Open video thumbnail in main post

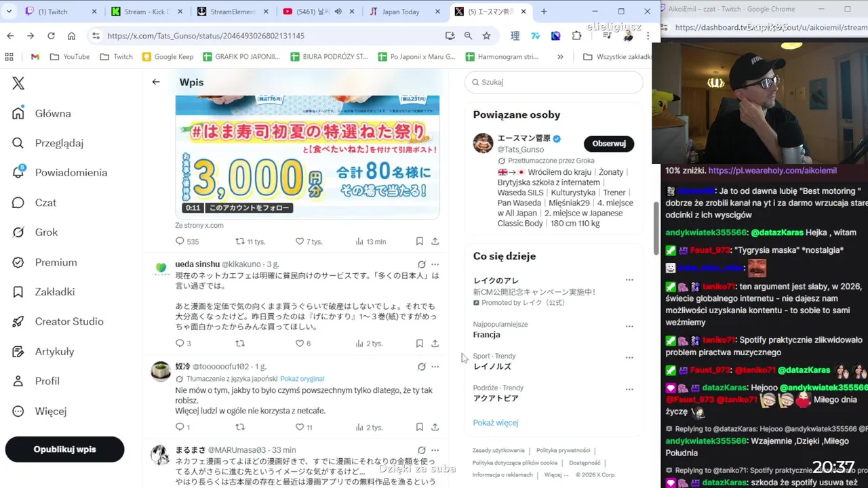tap(307, 157)
